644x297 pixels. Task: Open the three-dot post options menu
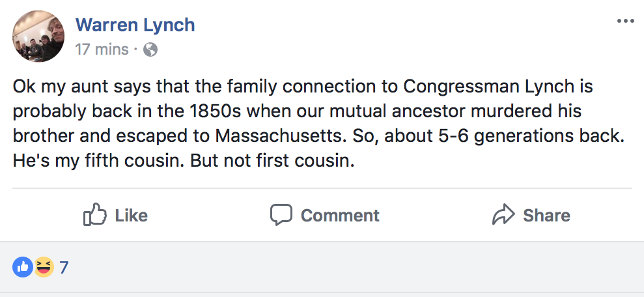tap(626, 21)
